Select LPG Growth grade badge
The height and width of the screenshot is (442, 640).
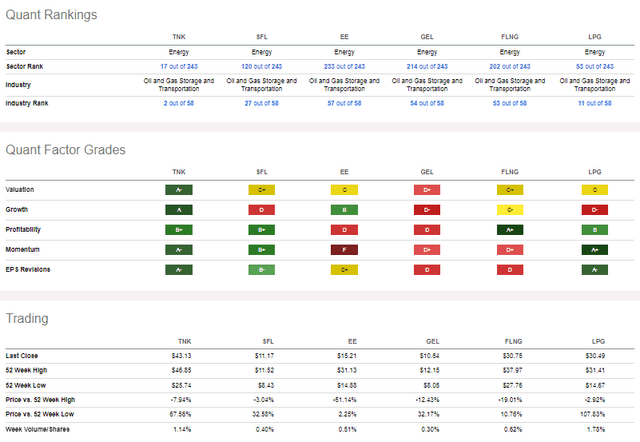pos(595,210)
